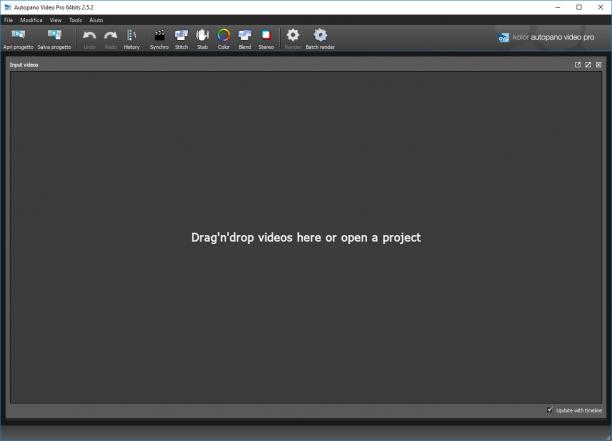Open the Modifica menu

point(31,20)
